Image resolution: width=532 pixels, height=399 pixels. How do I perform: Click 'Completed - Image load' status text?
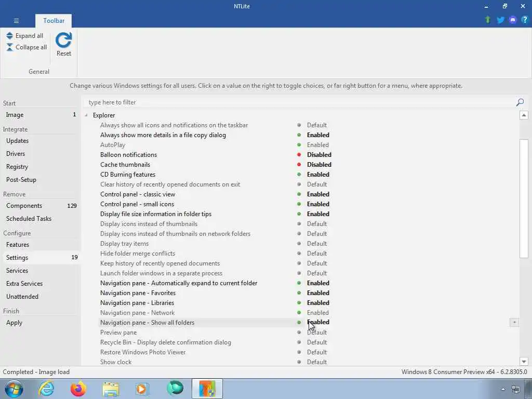[36, 372]
